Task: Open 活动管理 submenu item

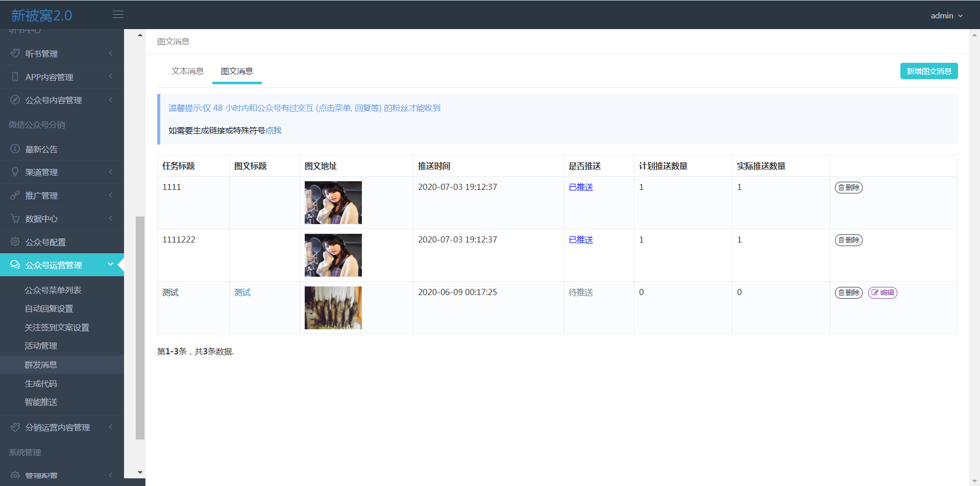Action: click(41, 346)
